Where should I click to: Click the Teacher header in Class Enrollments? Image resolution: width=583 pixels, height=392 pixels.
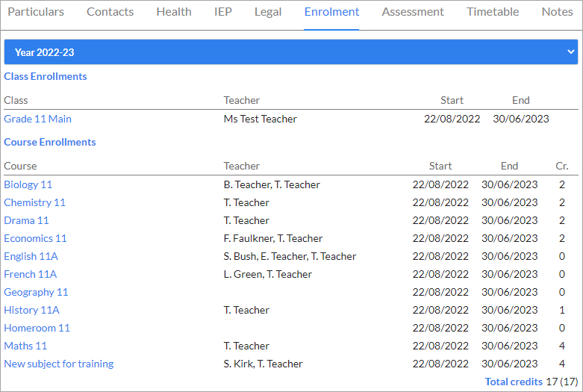click(x=242, y=100)
